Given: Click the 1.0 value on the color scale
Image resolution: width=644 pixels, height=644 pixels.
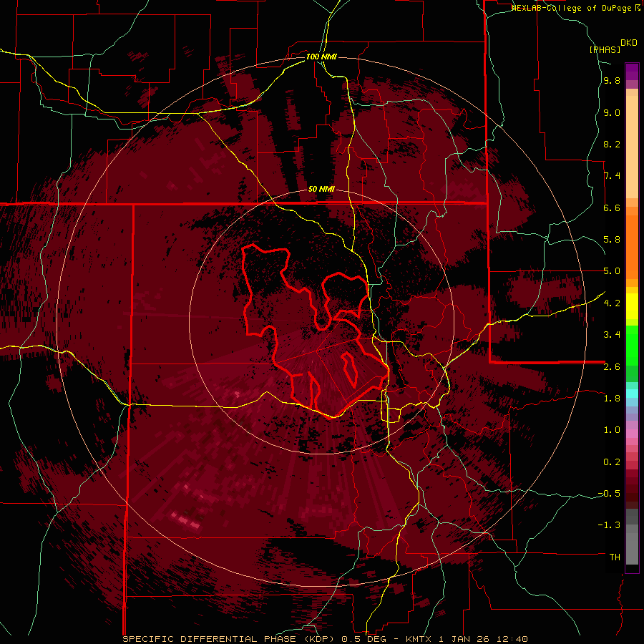Looking at the screenshot, I should 612,430.
